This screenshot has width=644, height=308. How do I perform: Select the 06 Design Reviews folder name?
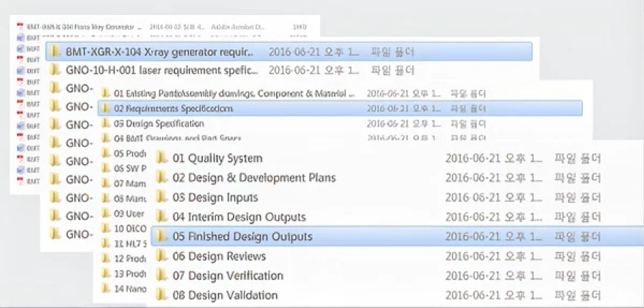click(219, 256)
